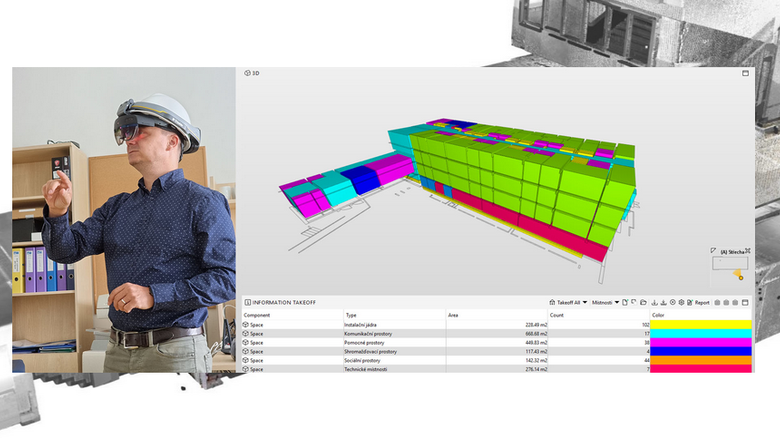The image size is (780, 438).
Task: Maximize the Information Takeoff panel
Action: coord(746,302)
